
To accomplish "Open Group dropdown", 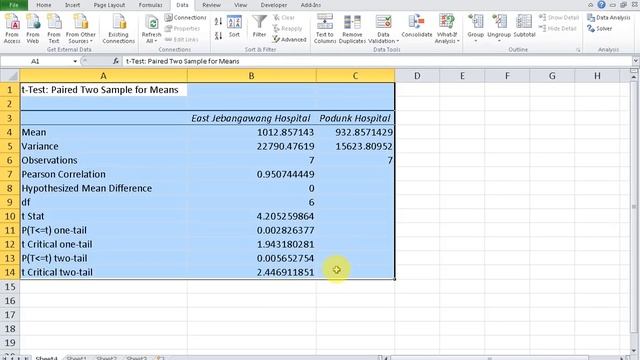I will click(x=476, y=38).
